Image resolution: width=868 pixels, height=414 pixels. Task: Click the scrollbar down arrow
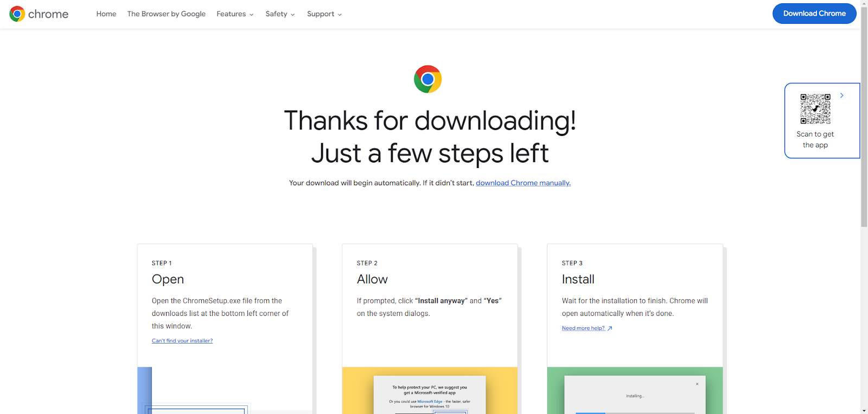pos(864,410)
